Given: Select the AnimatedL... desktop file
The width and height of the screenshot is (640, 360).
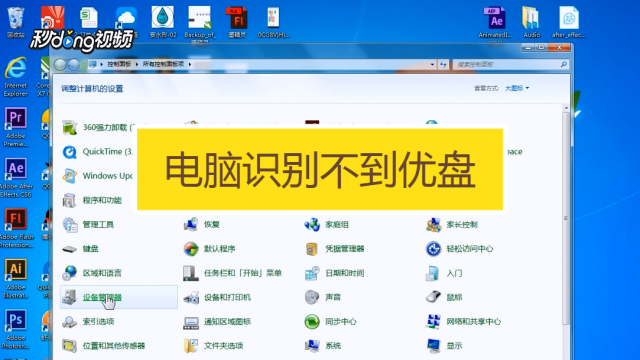Looking at the screenshot, I should tap(495, 23).
